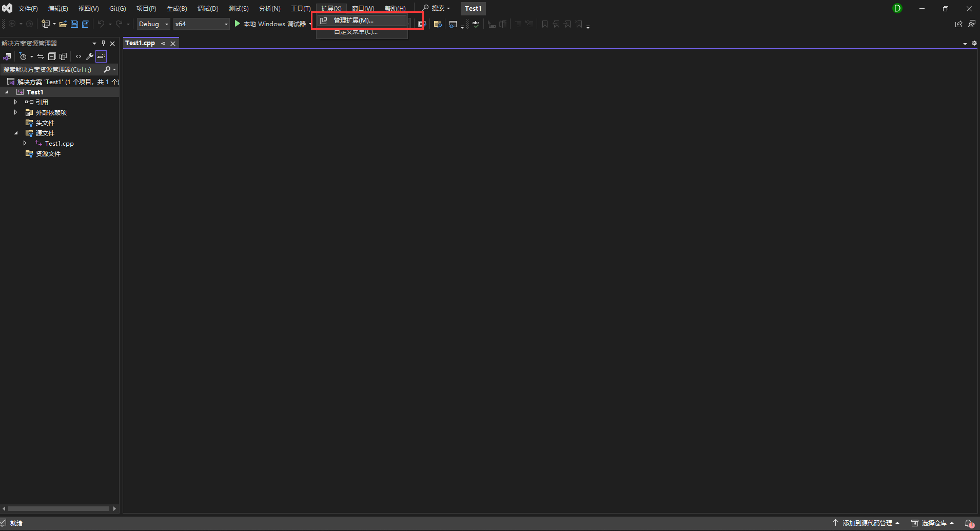The image size is (980, 531).
Task: Start the 本地 Windows 调试器
Action: click(270, 24)
